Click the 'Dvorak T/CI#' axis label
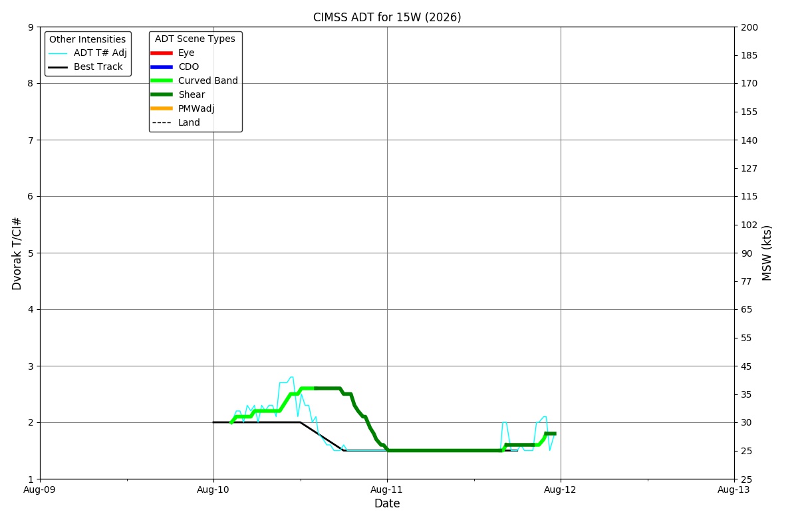798x532 pixels. 17,253
